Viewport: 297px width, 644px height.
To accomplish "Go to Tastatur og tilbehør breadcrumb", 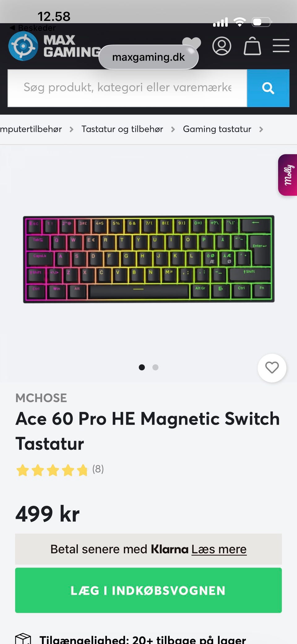I will [122, 129].
